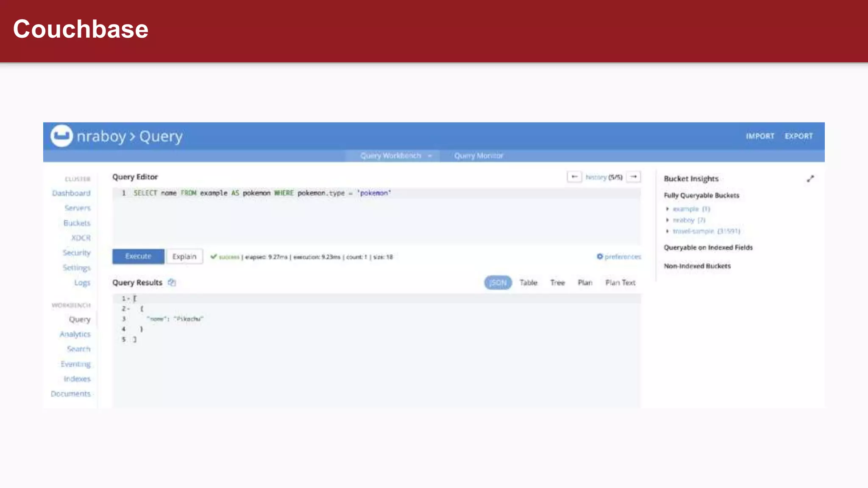
Task: Expand Bucket Insights panel with the arrows icon
Action: tap(810, 179)
